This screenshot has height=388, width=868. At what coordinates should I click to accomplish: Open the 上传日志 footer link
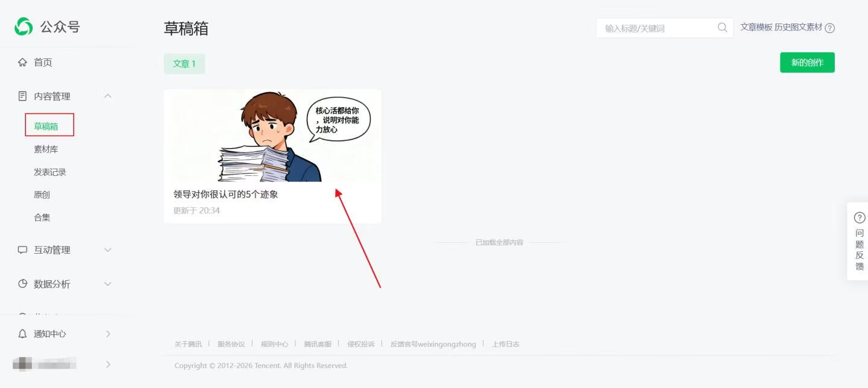coord(505,344)
